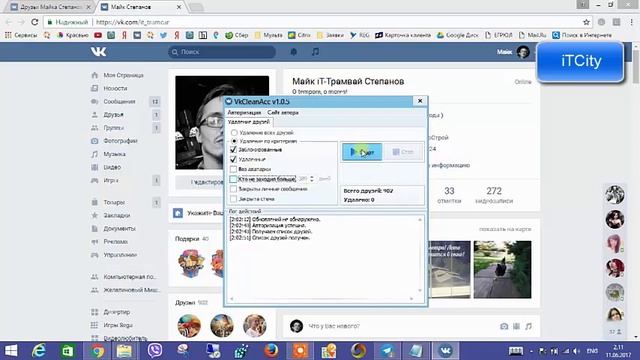Enable the closed private messages checkbox
Image resolution: width=640 pixels, height=360 pixels.
coord(233,189)
